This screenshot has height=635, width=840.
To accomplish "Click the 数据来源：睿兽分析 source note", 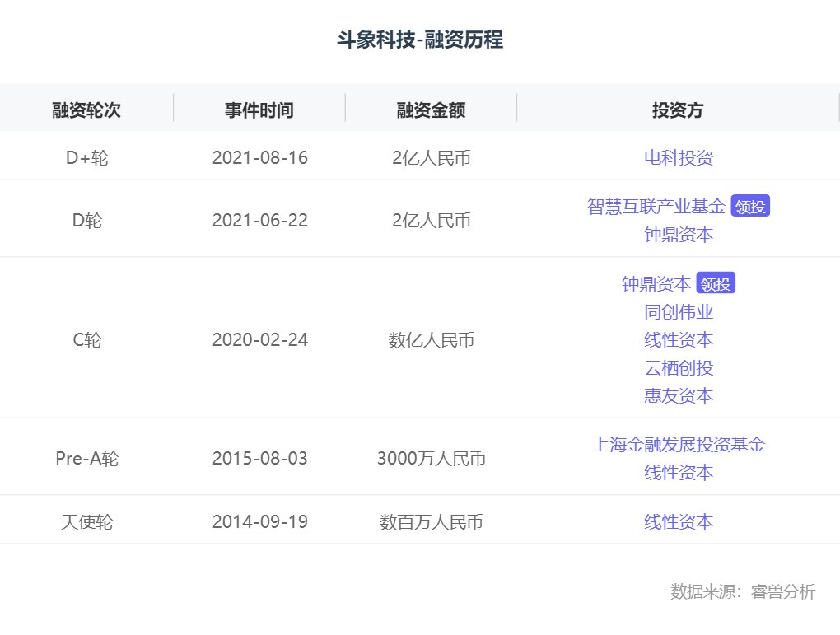I will click(x=743, y=591).
